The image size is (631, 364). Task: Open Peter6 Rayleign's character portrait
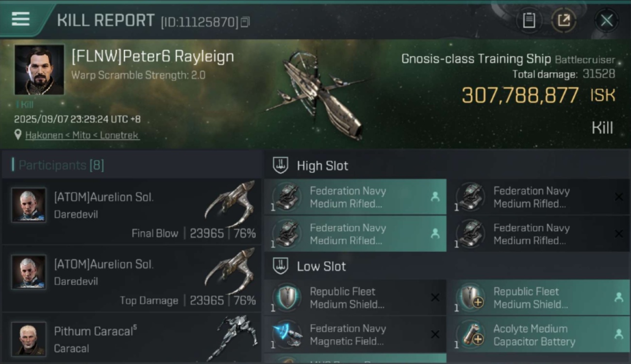[x=39, y=69]
